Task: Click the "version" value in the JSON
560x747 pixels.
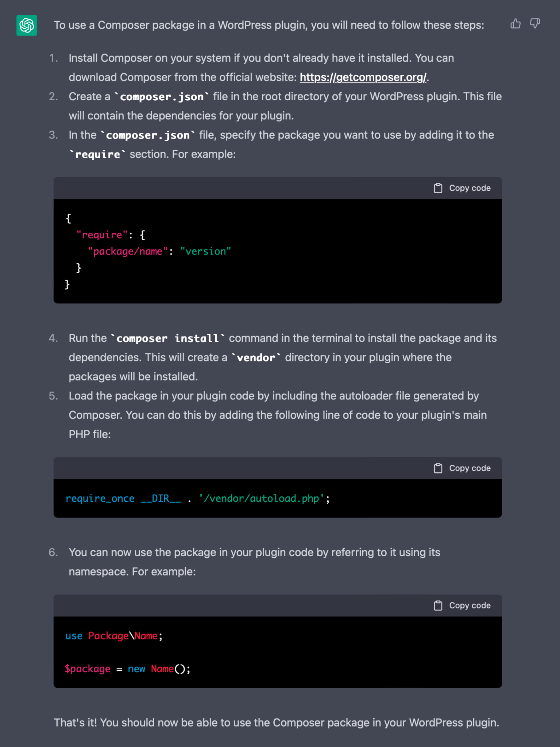Action: tap(205, 251)
